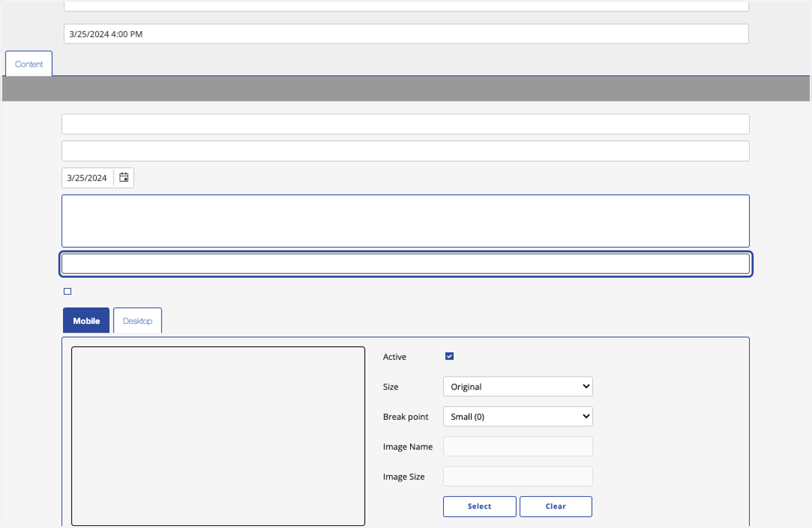
Task: Click the Clear image button
Action: [x=556, y=506]
